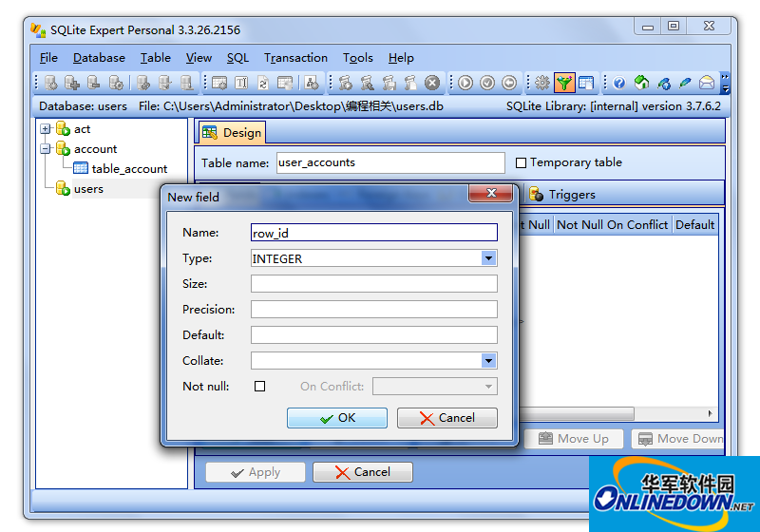Check the Not null checkbox
The width and height of the screenshot is (760, 532).
point(259,386)
